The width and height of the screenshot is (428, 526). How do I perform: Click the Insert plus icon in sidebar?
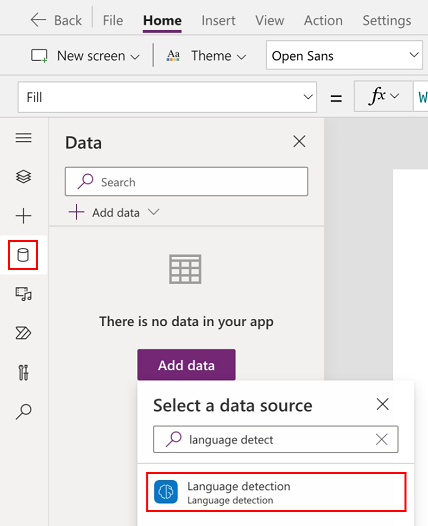pyautogui.click(x=23, y=216)
